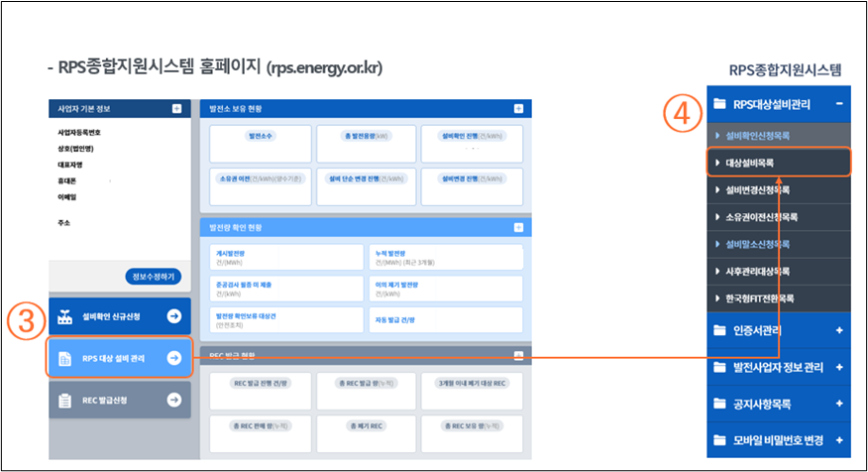Open 소유권이전신청목록 in the side menu
868x472 pixels.
[x=778, y=217]
